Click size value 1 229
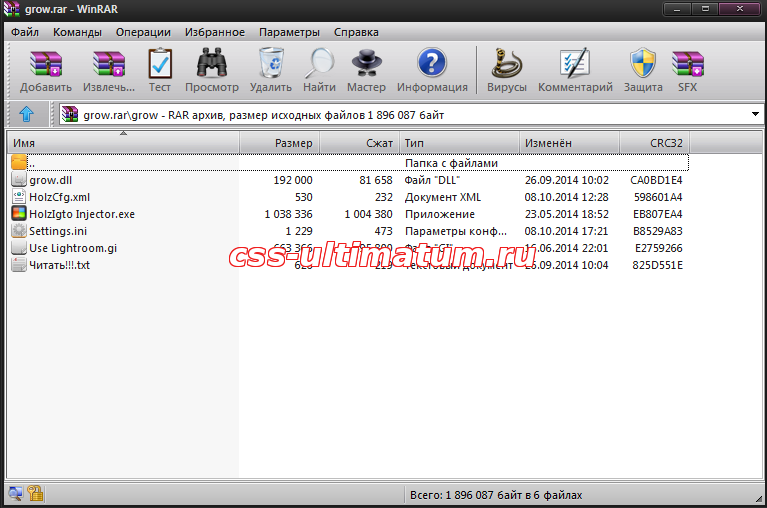Image resolution: width=767 pixels, height=508 pixels. [x=299, y=231]
